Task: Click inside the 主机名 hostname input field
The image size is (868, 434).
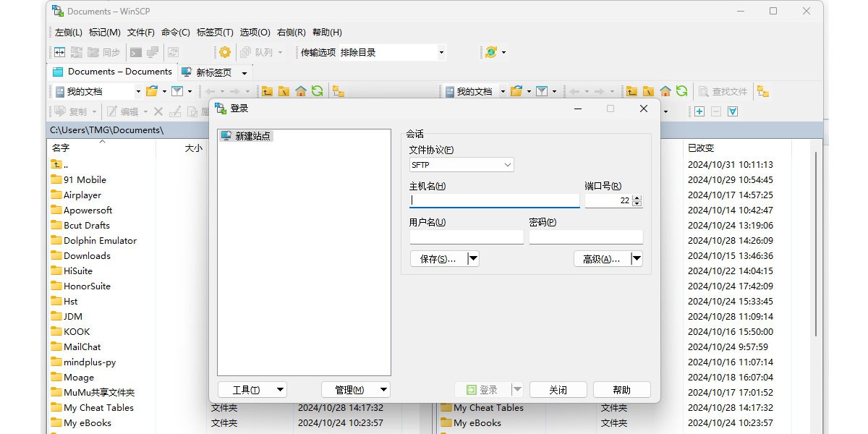Action: [494, 200]
